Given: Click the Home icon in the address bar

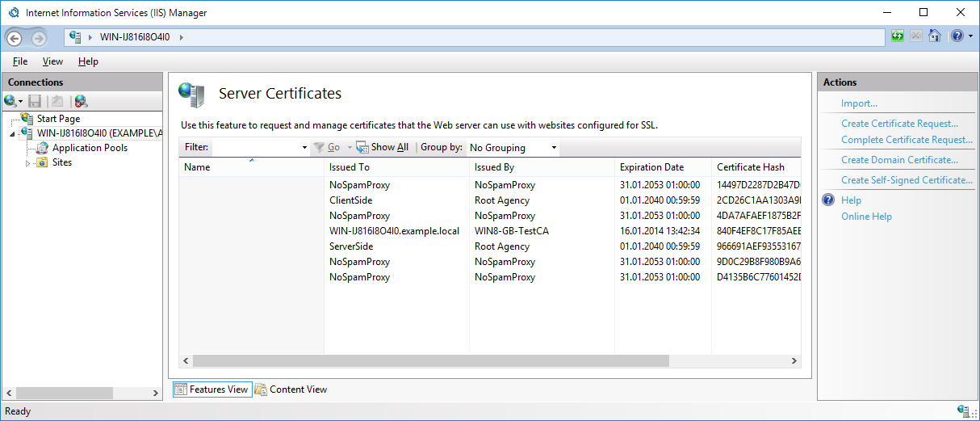Looking at the screenshot, I should [x=934, y=36].
